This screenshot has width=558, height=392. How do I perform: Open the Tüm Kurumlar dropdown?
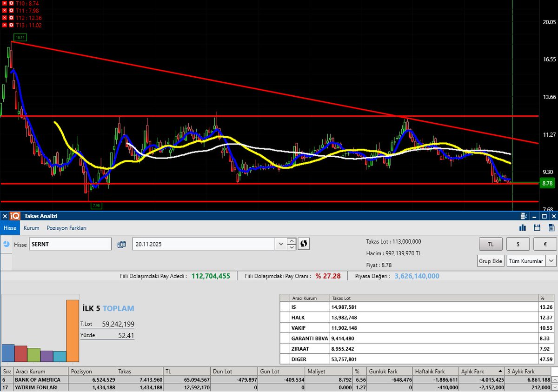(x=531, y=261)
